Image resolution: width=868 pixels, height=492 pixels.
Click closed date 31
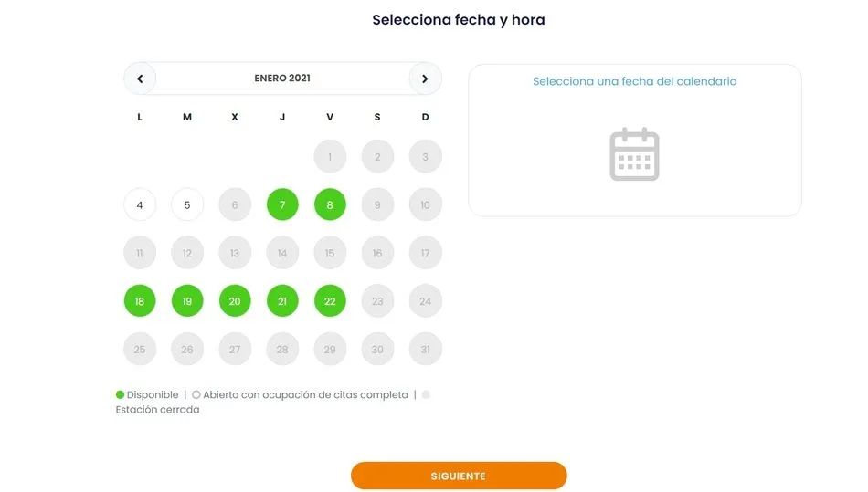pos(425,349)
